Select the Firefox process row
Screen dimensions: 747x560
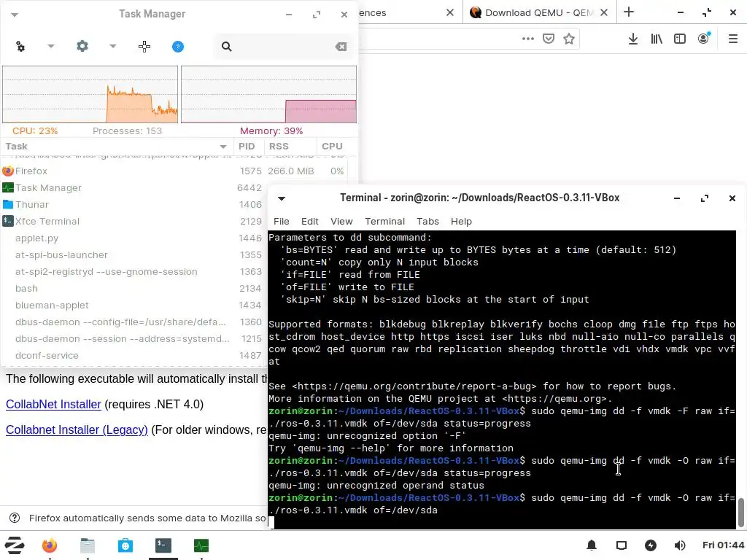click(x=174, y=171)
